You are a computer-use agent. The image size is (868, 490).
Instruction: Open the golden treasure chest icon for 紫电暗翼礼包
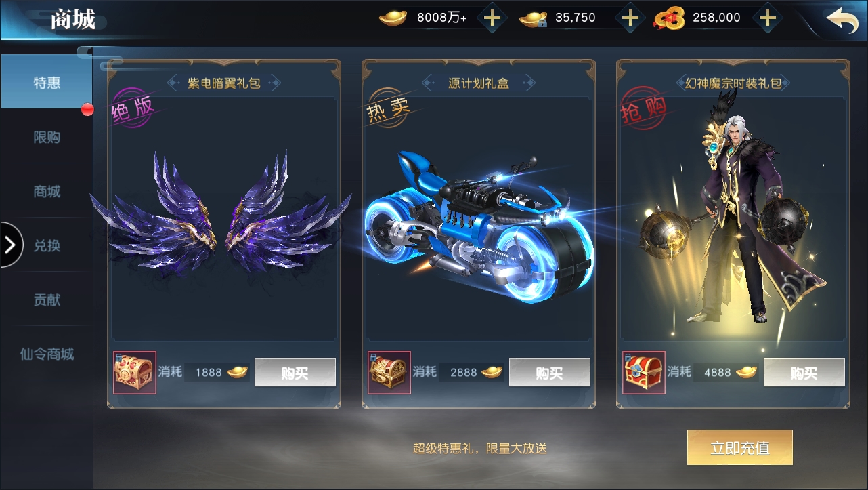point(135,373)
